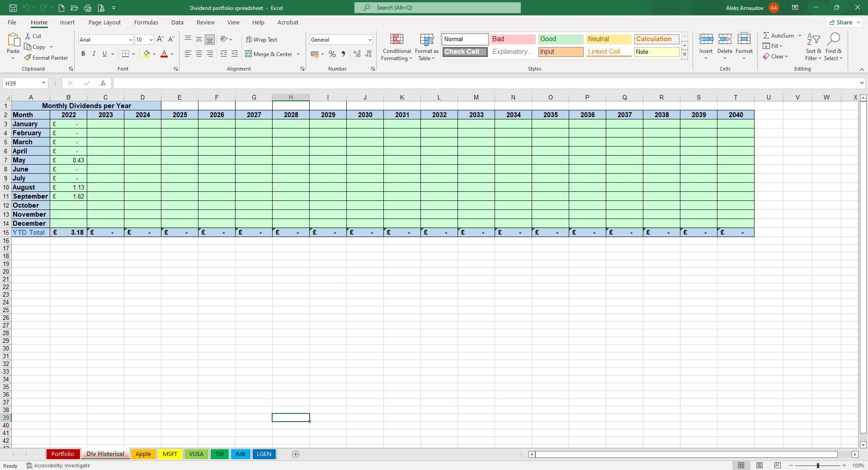
Task: Add a new worksheet with the plus button
Action: pos(296,454)
